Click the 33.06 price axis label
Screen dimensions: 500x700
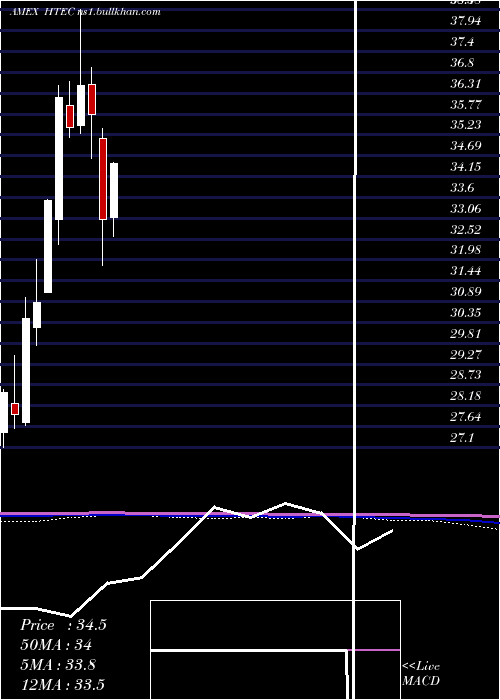(466, 208)
